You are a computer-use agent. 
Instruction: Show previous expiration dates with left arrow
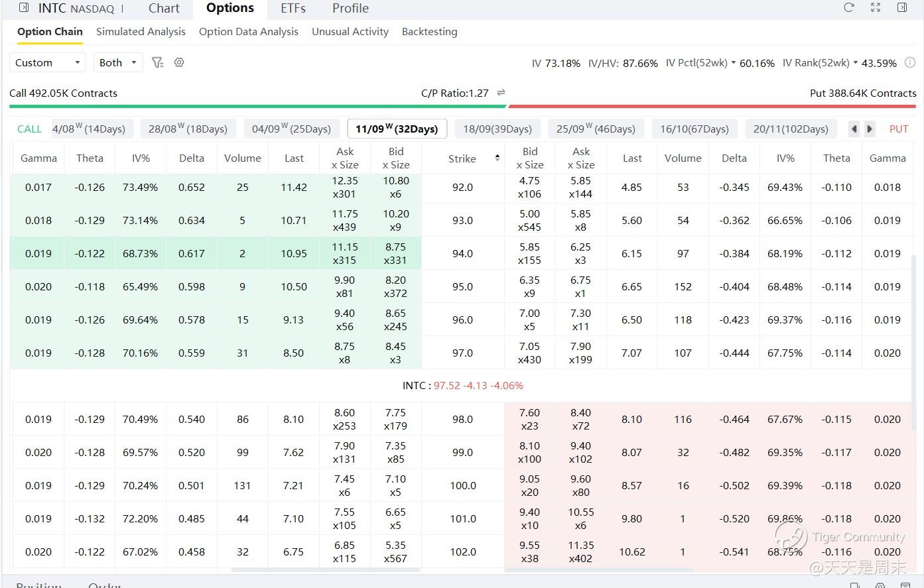(x=854, y=129)
